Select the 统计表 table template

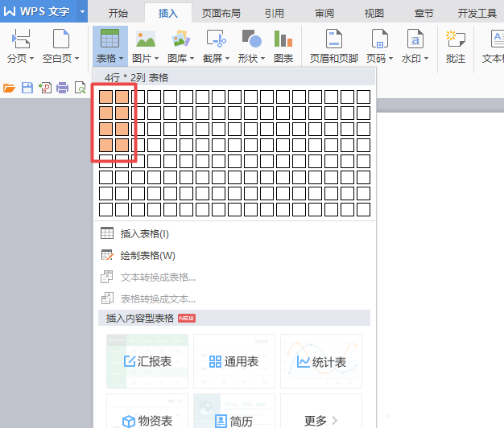tap(321, 361)
